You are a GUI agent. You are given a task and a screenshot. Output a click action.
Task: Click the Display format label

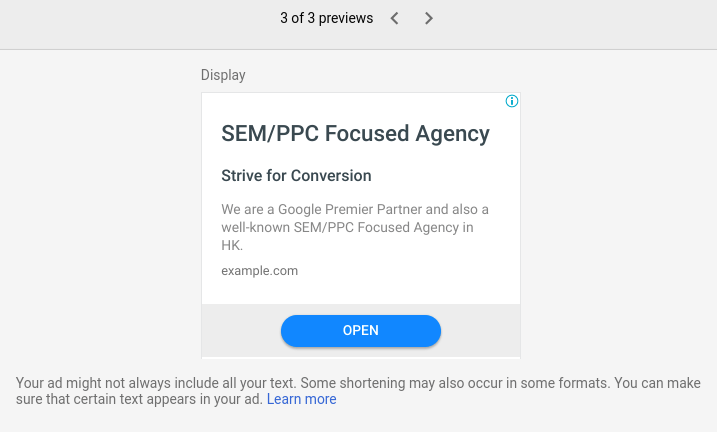tap(223, 75)
